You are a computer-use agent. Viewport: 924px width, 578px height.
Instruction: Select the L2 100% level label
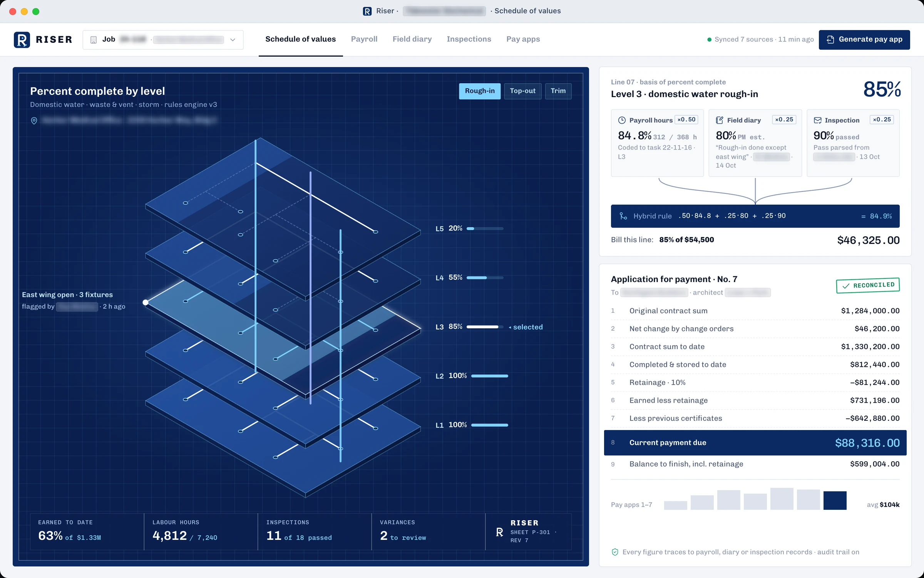point(451,376)
